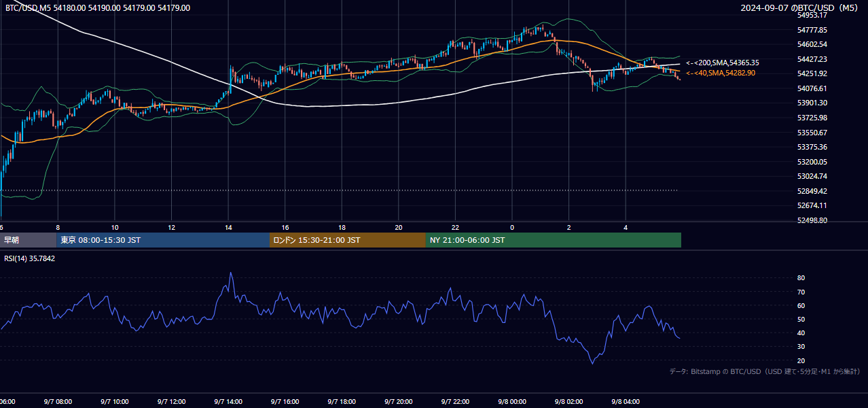
Task: Click price axis value 52674.11
Action: [812, 205]
